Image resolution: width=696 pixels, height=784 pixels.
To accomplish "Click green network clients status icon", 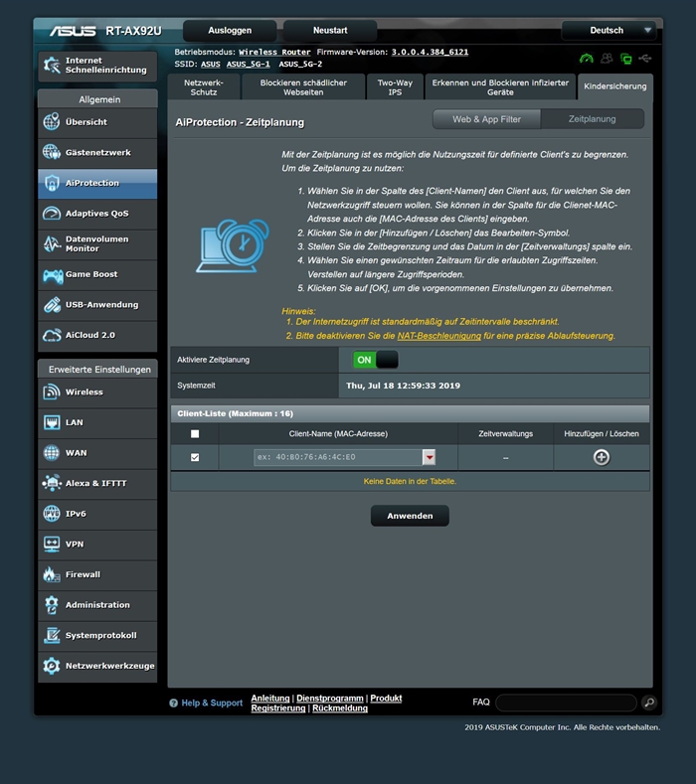I will pyautogui.click(x=626, y=59).
